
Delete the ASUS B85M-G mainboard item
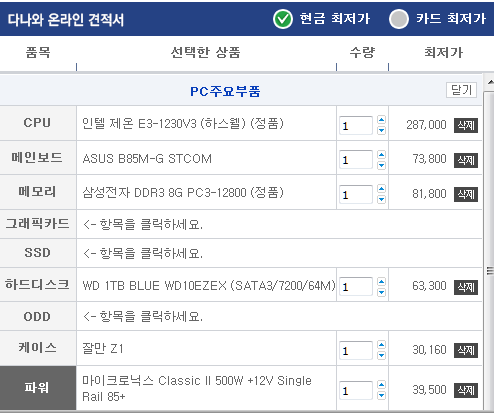[466, 160]
